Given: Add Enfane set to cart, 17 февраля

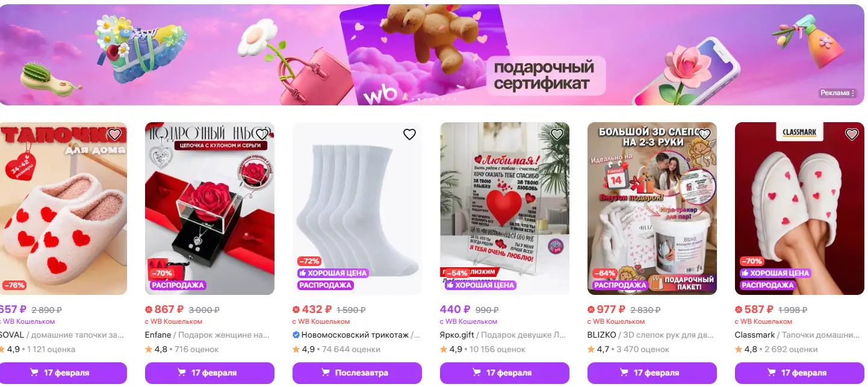Looking at the screenshot, I should [209, 373].
